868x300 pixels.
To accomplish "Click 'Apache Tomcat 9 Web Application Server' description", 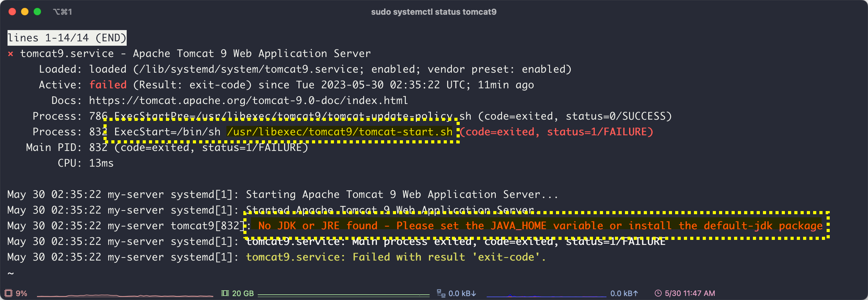I will point(252,54).
